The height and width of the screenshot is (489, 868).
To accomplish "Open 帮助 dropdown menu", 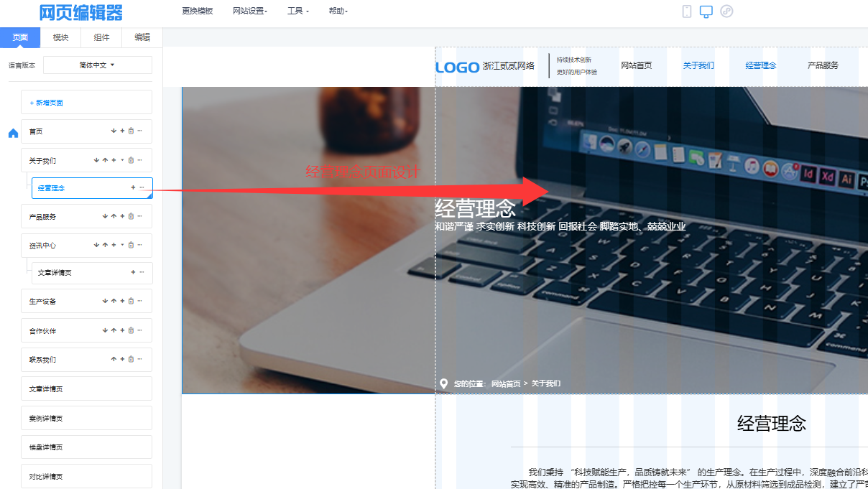I will tap(338, 11).
